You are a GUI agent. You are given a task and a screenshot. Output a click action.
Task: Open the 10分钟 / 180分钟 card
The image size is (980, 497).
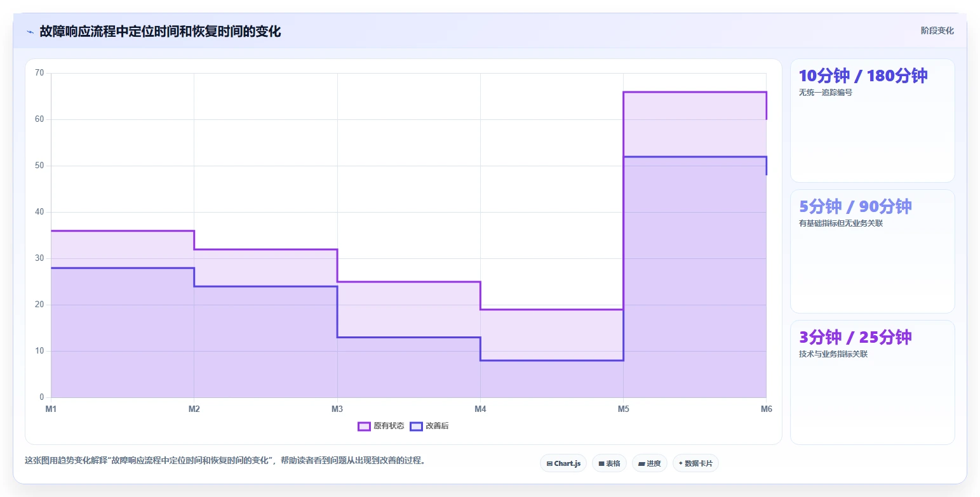click(872, 121)
